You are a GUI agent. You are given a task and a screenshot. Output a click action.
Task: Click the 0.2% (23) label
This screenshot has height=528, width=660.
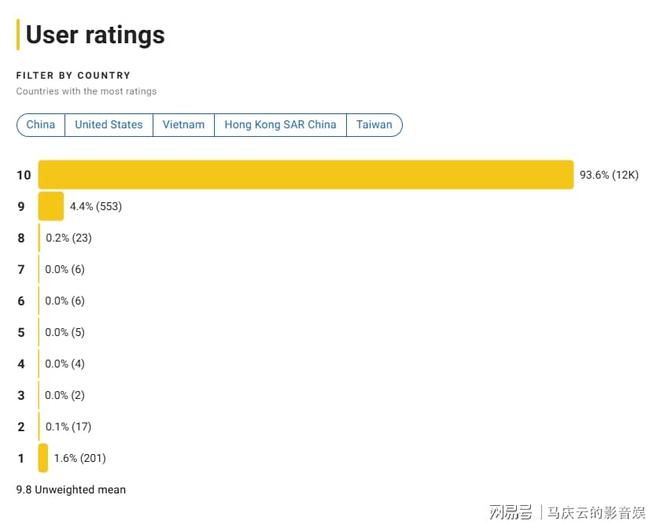[x=69, y=238]
